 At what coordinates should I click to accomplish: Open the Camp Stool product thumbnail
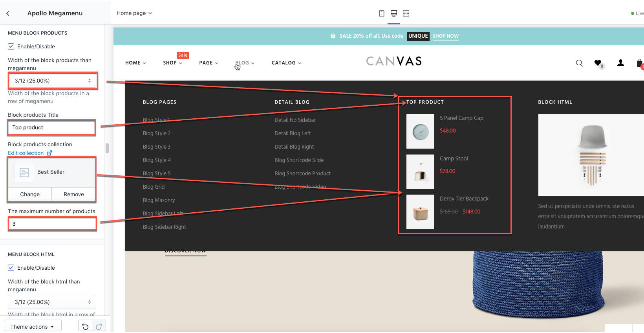pyautogui.click(x=420, y=171)
